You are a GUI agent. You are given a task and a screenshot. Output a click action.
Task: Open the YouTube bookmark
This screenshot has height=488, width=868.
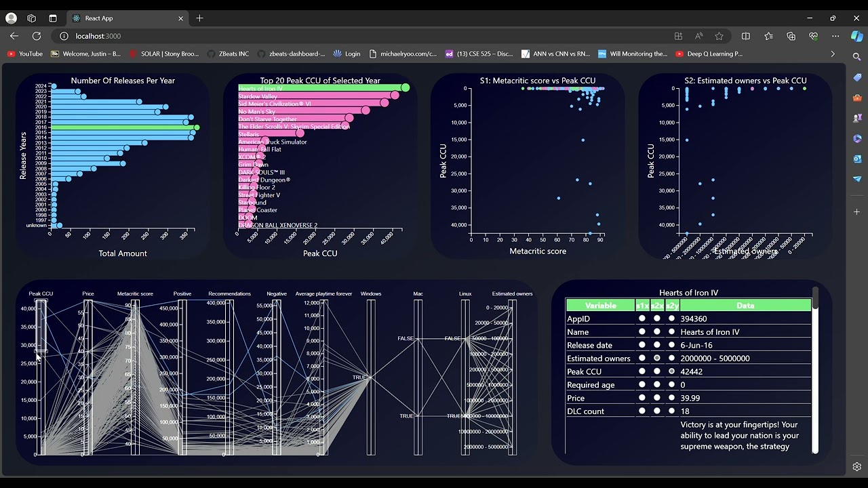coord(26,54)
